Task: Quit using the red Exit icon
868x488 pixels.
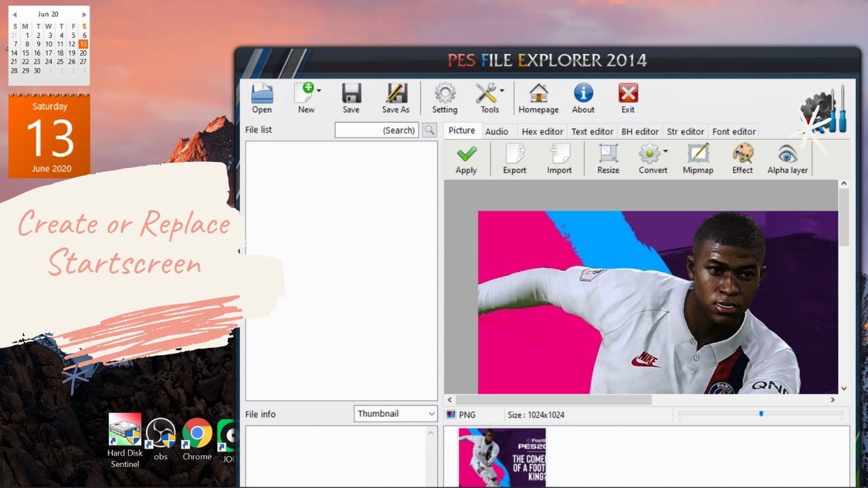Action: pos(629,98)
